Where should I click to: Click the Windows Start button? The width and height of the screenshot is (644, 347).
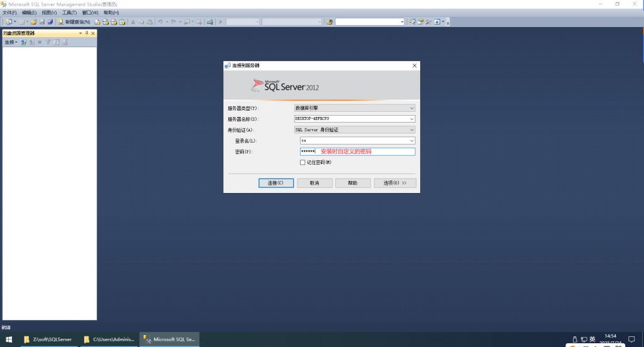9,339
